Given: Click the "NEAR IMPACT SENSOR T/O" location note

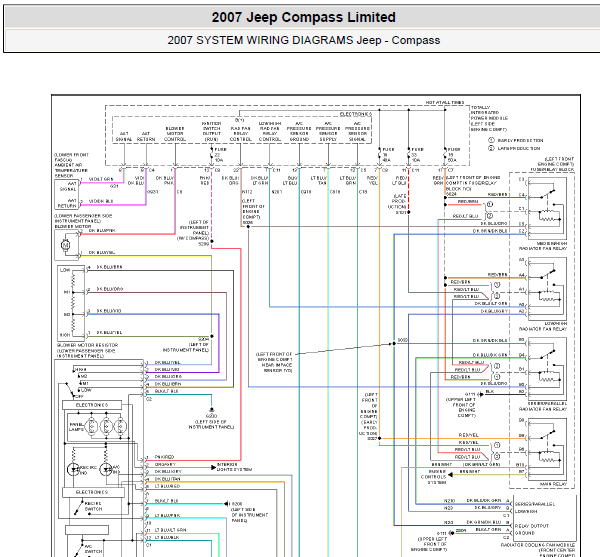Looking at the screenshot, I should [x=277, y=368].
